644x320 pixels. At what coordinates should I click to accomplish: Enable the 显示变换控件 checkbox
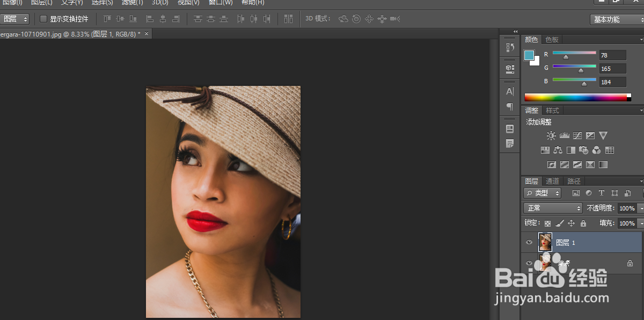click(44, 19)
